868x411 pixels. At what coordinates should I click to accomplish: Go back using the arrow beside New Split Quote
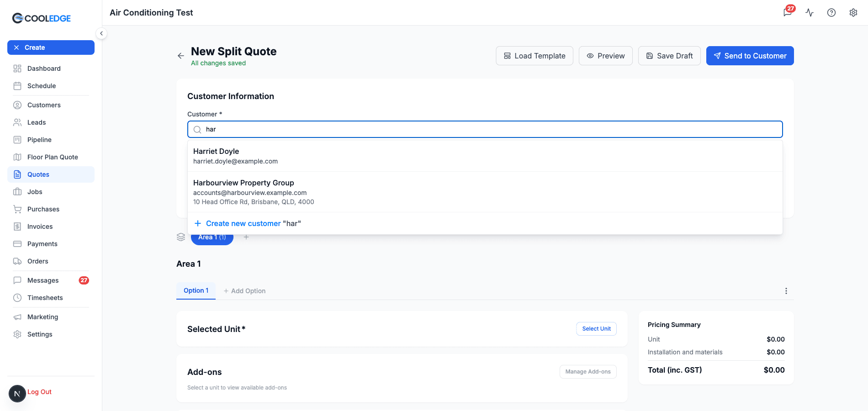[181, 56]
